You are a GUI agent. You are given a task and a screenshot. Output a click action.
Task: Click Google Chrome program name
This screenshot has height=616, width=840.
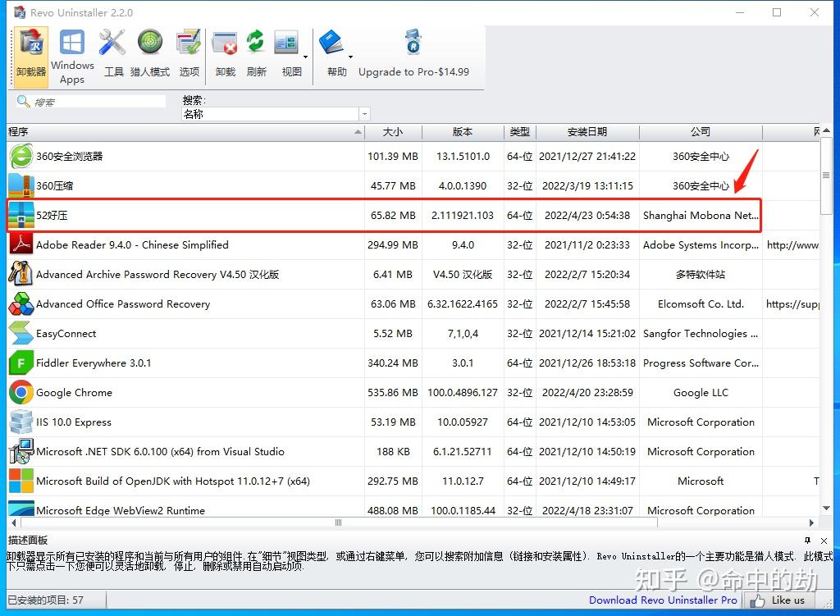[x=75, y=393]
